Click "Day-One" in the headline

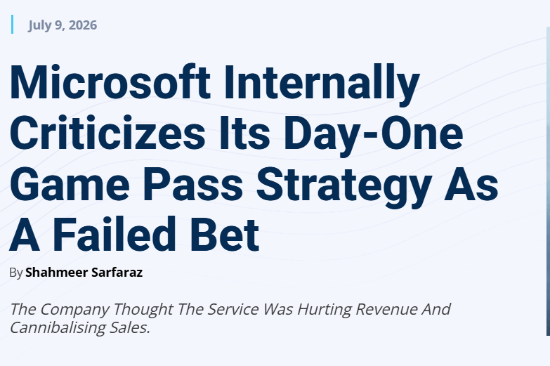373,136
